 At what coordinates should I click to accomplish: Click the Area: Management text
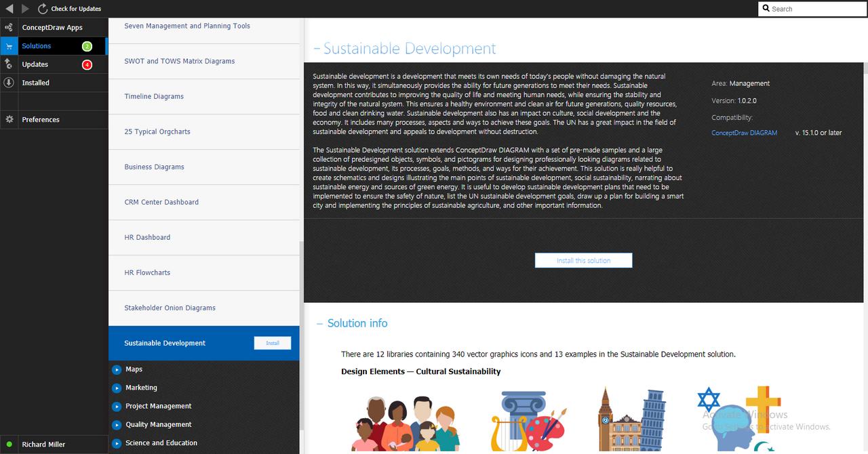click(741, 83)
